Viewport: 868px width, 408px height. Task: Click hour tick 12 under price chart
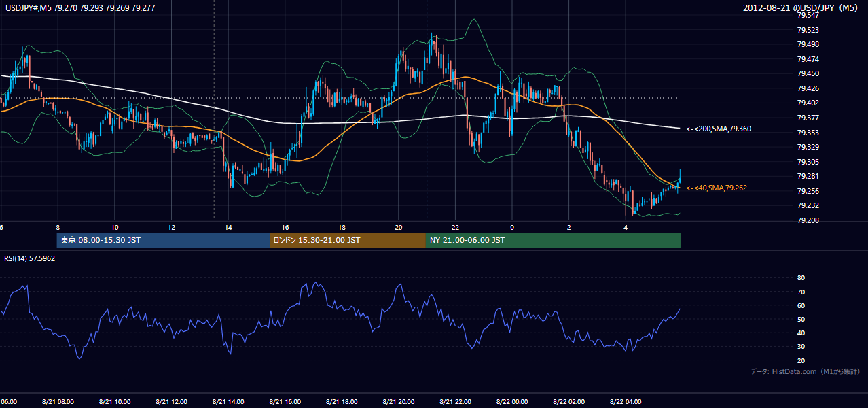click(171, 227)
